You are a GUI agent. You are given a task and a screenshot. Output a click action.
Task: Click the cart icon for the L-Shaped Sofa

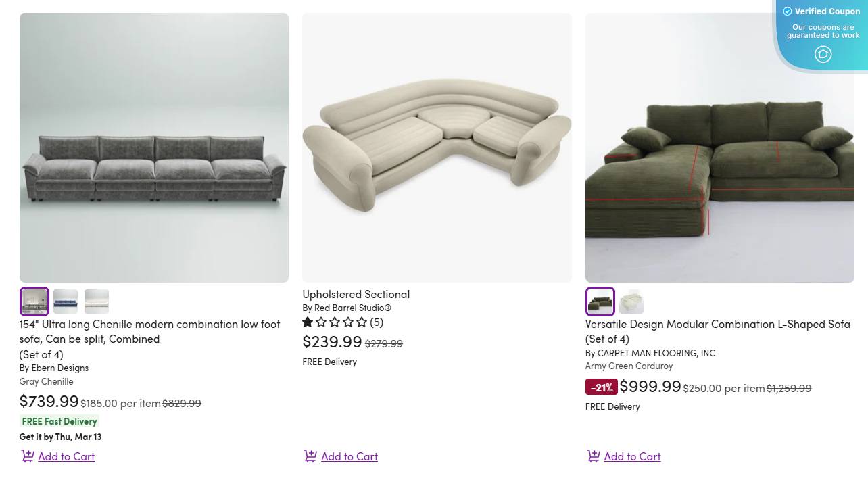point(593,456)
